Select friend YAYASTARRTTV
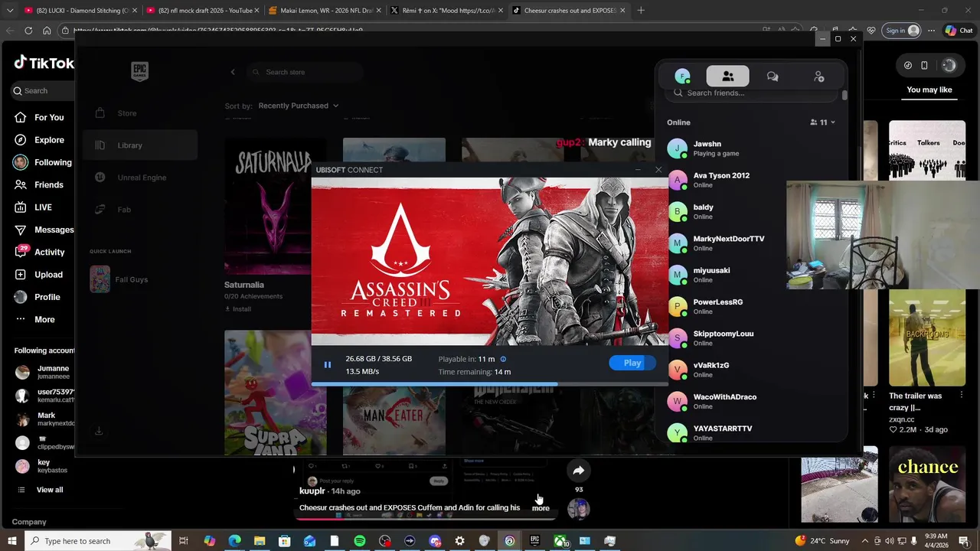 [750, 431]
